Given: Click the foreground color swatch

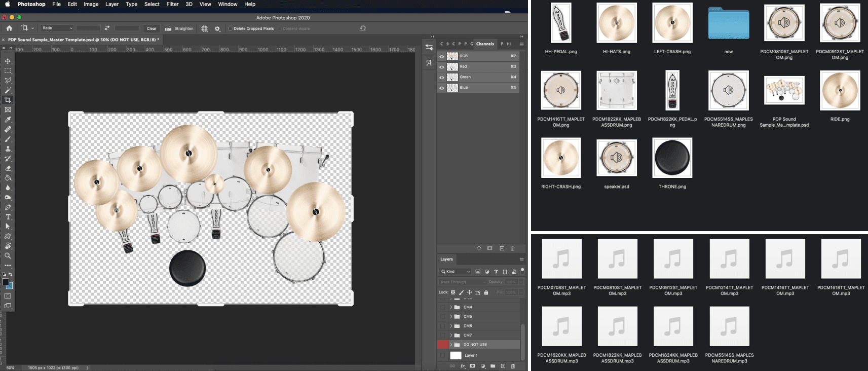Looking at the screenshot, I should click(x=5, y=282).
